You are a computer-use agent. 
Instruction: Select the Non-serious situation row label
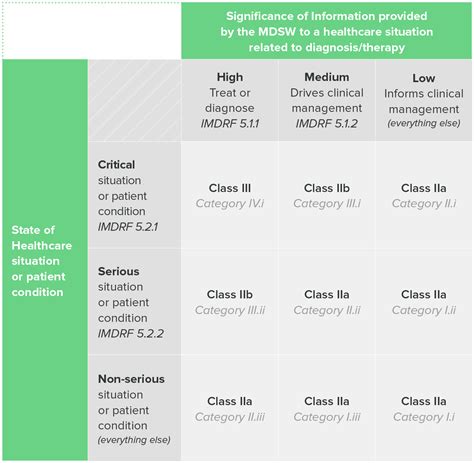point(135,408)
